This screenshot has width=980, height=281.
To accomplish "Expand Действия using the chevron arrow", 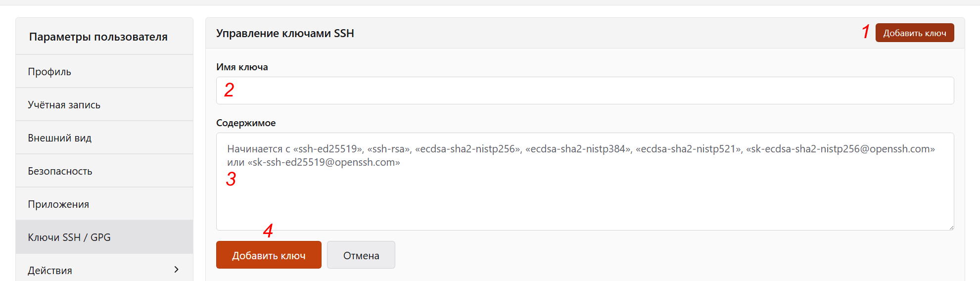I will pyautogui.click(x=177, y=270).
